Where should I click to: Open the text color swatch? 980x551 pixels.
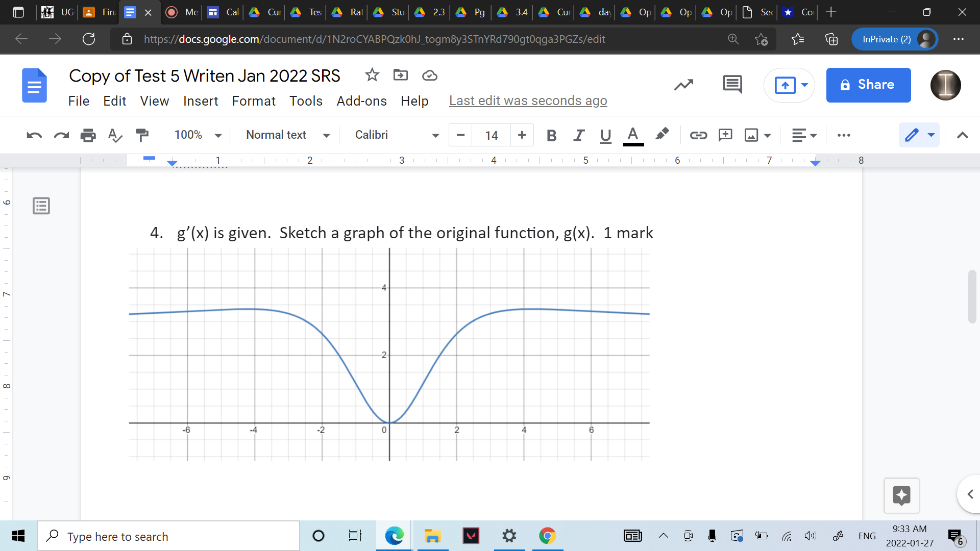[633, 135]
